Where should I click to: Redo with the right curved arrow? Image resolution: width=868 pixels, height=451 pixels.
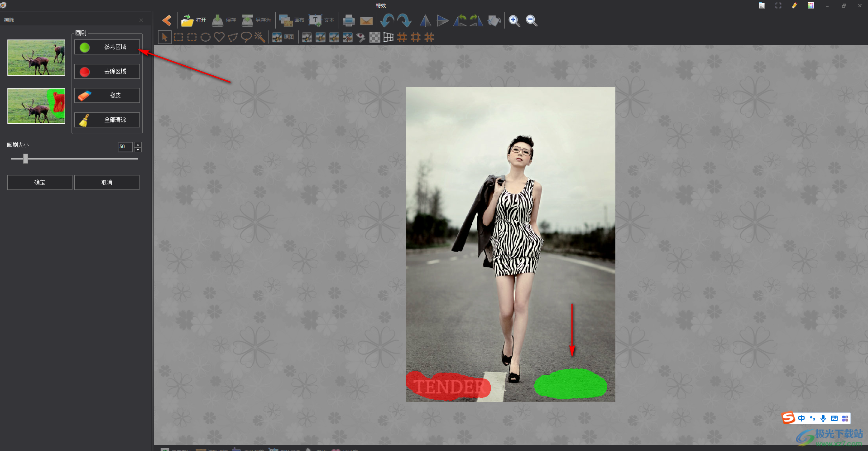coord(404,20)
